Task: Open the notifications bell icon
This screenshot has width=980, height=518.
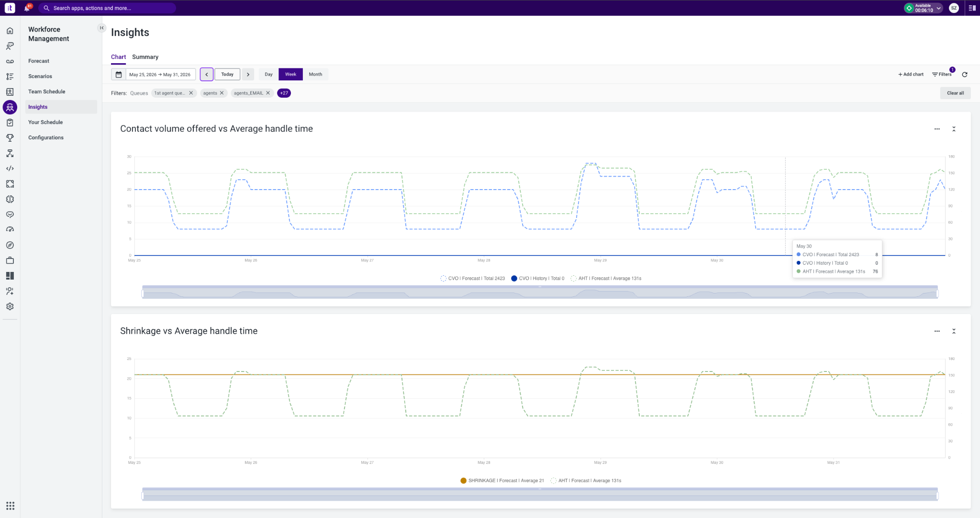Action: [x=27, y=8]
